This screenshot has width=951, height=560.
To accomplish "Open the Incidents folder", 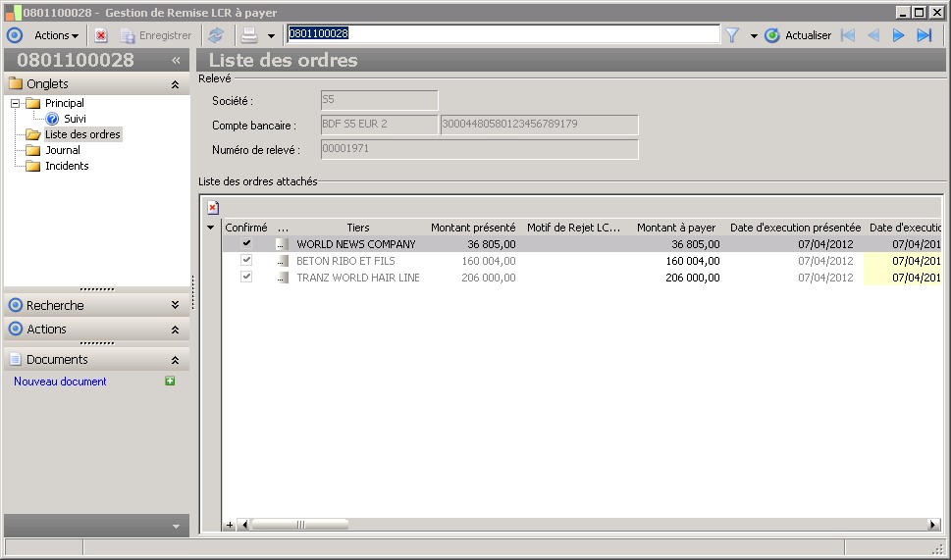I will click(67, 166).
